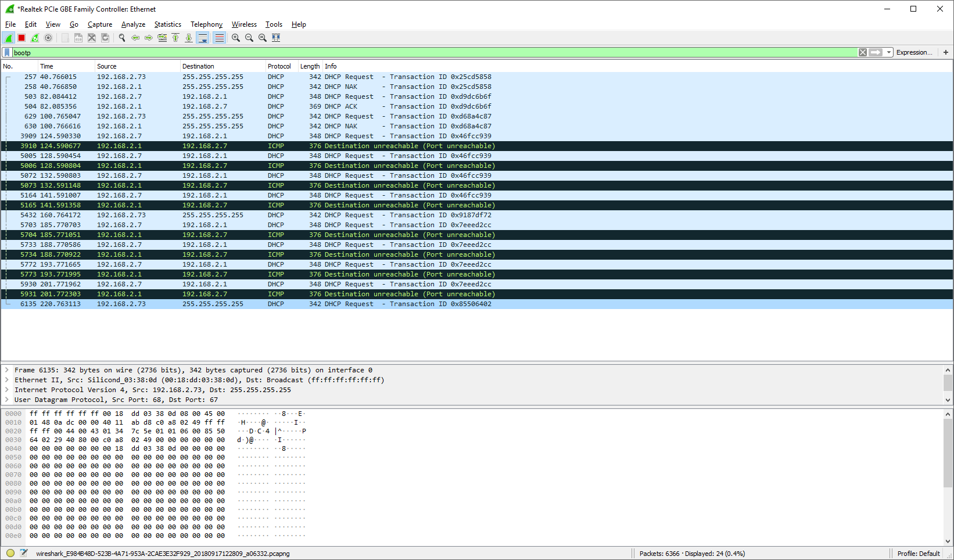Click the expert information status circle

pyautogui.click(x=10, y=553)
